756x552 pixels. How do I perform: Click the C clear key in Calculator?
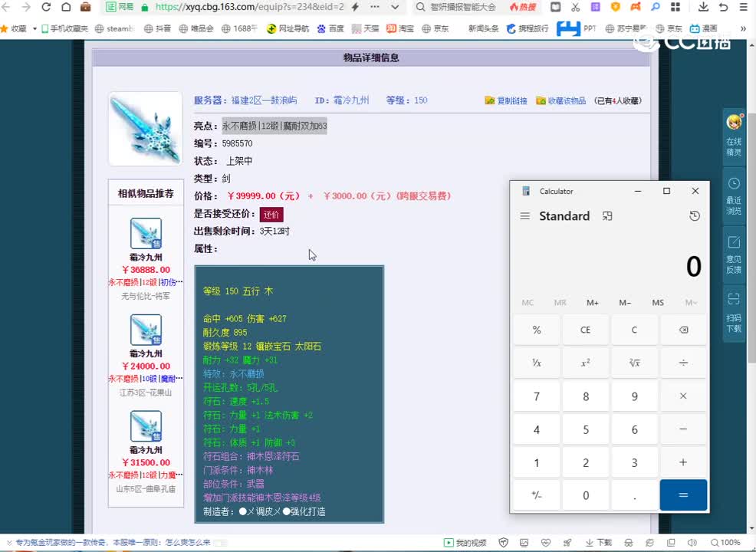point(635,330)
